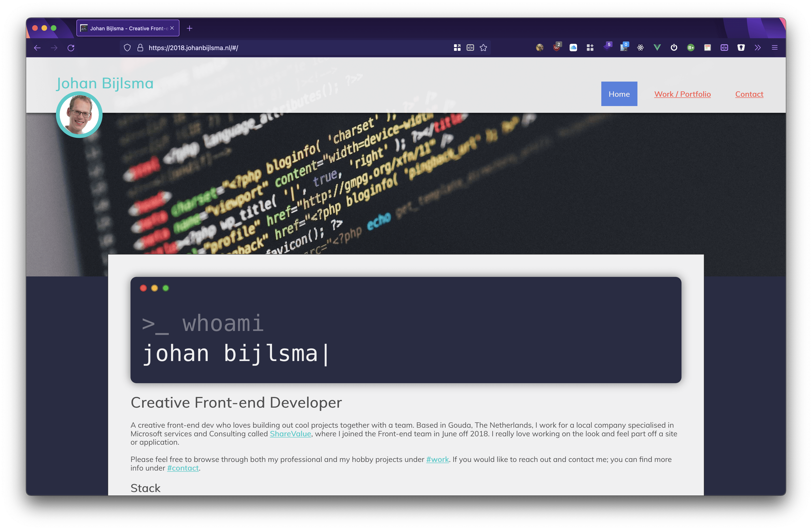The image size is (812, 530).
Task: Click the Johan Bijlsma site title
Action: click(x=105, y=83)
